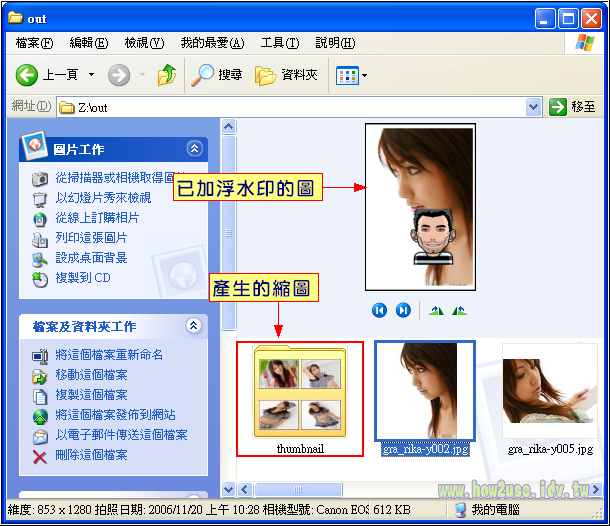Open the Views mode dropdown button

tap(351, 75)
